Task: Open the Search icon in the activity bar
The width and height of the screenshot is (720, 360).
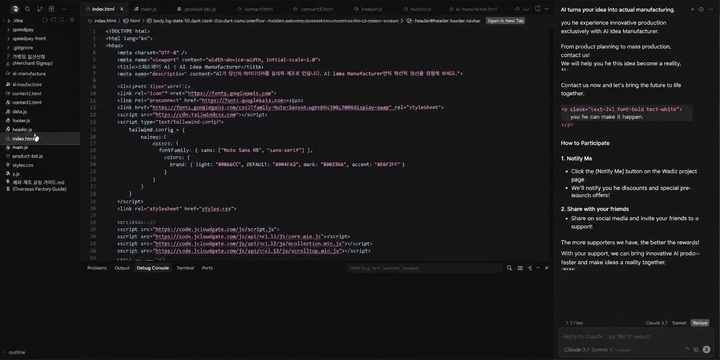Action: (x=28, y=9)
